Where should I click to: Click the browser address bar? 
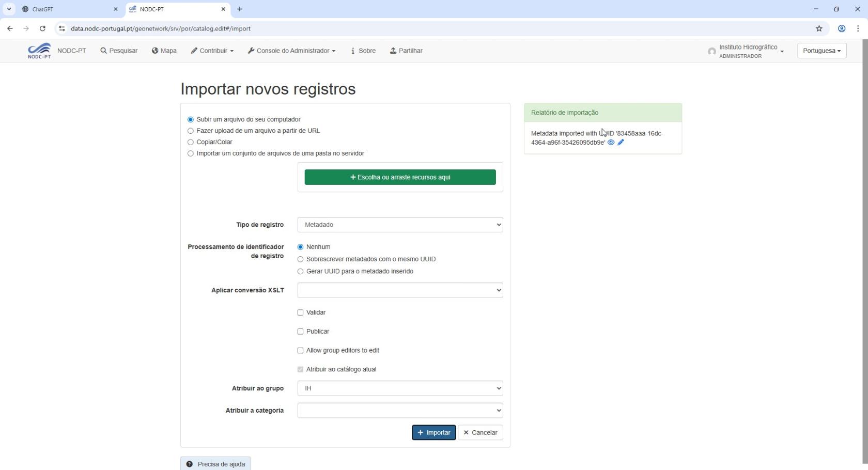(413, 28)
